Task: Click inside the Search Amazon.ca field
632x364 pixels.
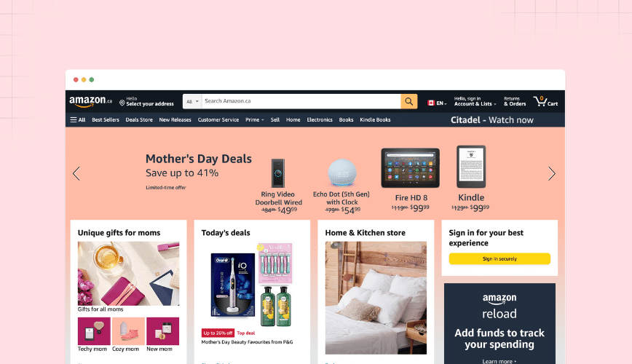Action: click(x=301, y=102)
